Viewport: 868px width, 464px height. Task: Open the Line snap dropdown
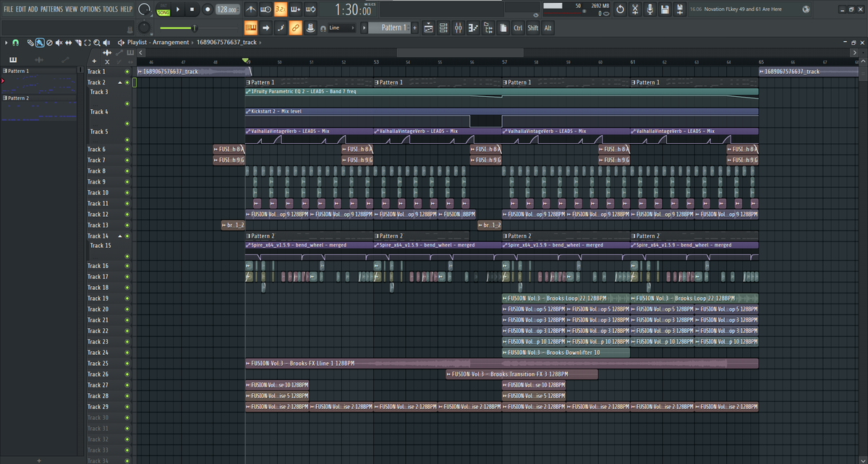(342, 28)
